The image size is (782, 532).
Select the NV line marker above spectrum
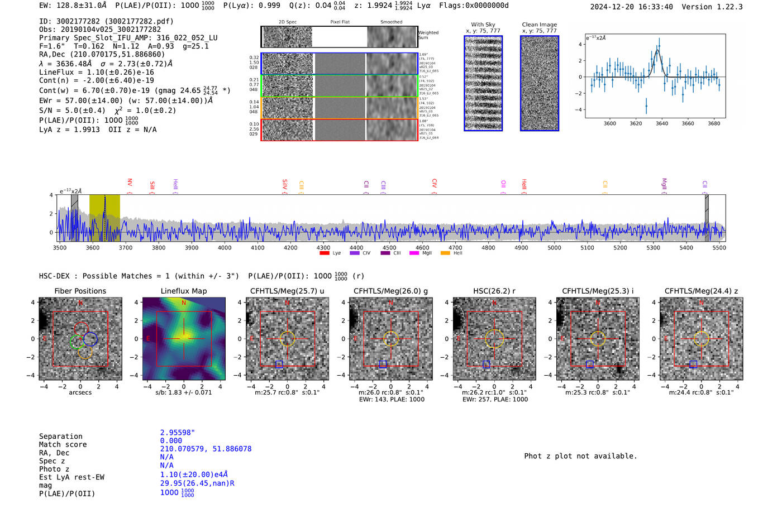click(130, 185)
